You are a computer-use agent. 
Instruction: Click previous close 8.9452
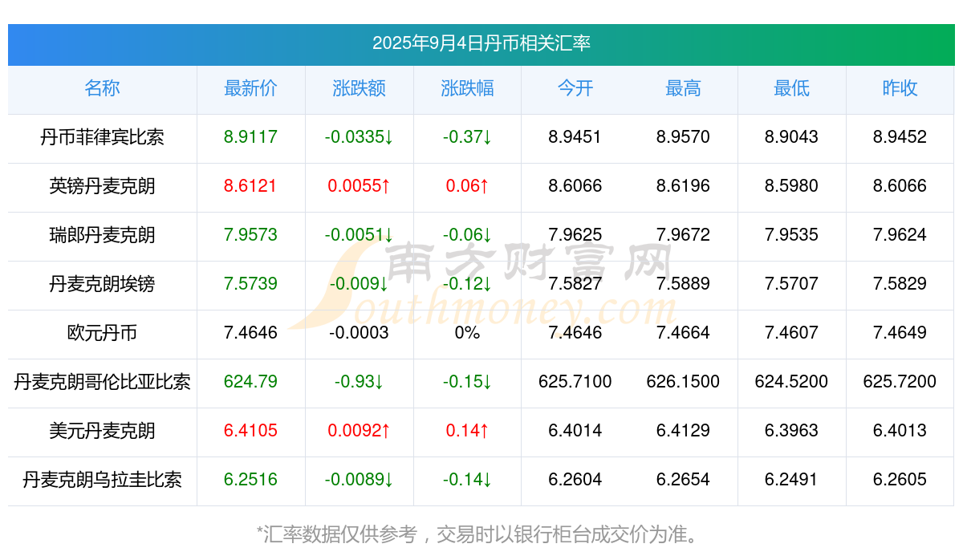coord(900,137)
